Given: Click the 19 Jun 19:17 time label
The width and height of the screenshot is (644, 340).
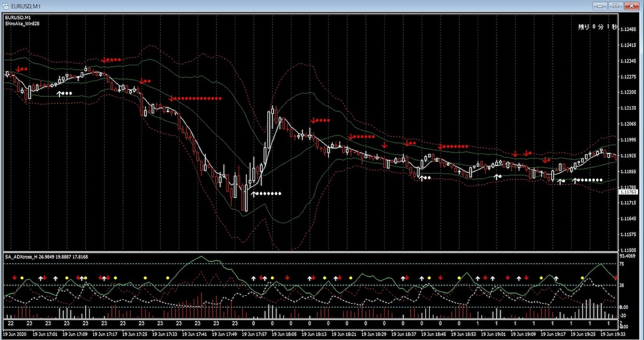Looking at the screenshot, I should coord(553,334).
